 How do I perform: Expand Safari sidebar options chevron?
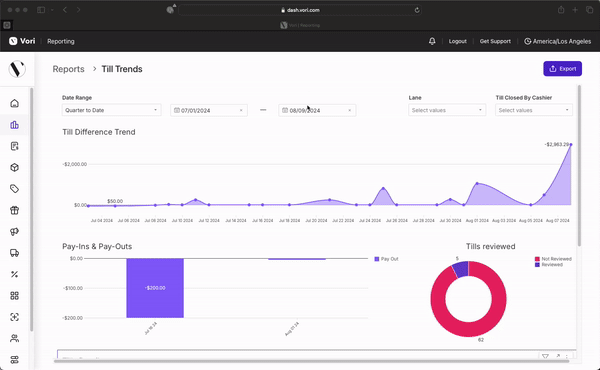click(52, 10)
